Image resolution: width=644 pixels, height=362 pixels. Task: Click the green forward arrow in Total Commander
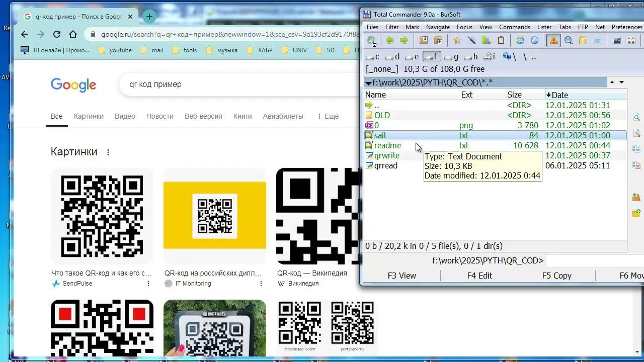[x=404, y=41]
